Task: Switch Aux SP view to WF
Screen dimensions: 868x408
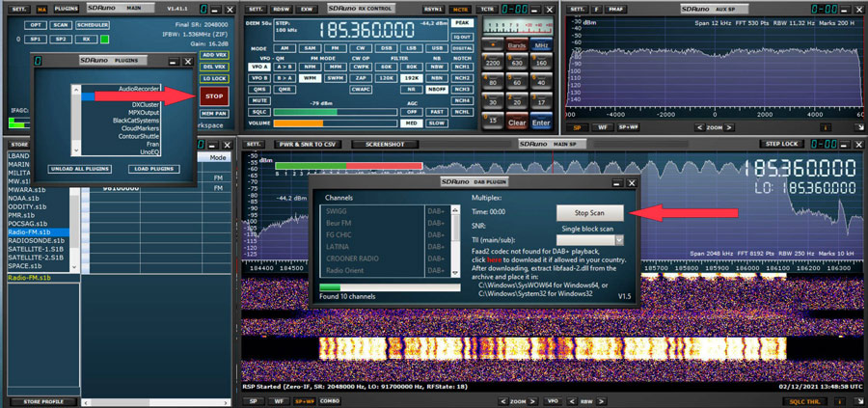Action: [x=602, y=127]
